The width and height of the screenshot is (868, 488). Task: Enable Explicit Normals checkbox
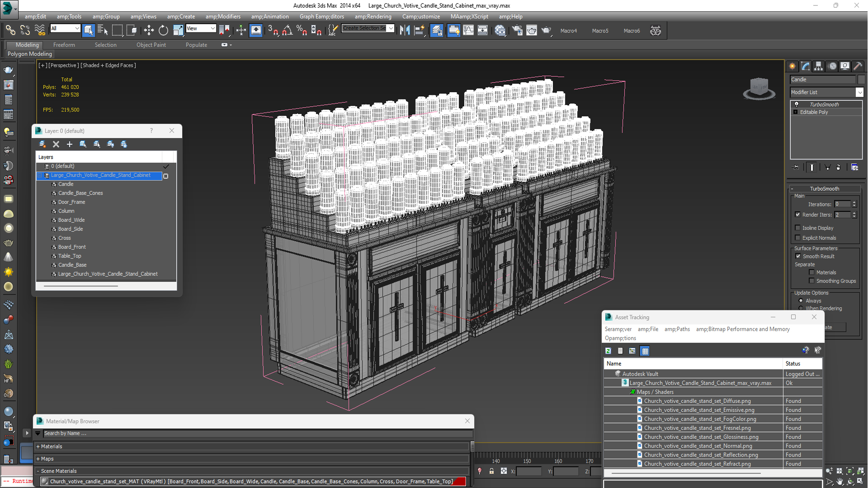pyautogui.click(x=798, y=238)
